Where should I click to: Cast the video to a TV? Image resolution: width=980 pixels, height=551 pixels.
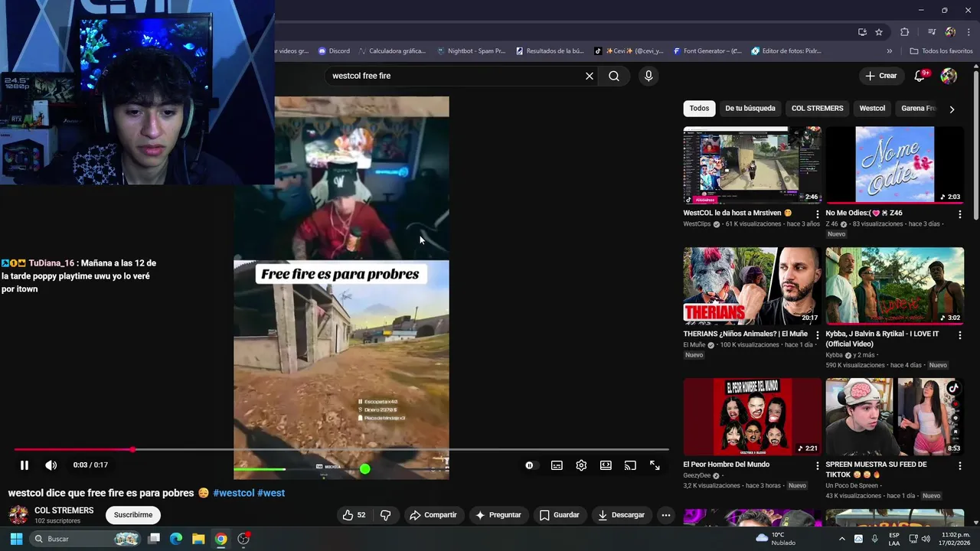(x=630, y=465)
